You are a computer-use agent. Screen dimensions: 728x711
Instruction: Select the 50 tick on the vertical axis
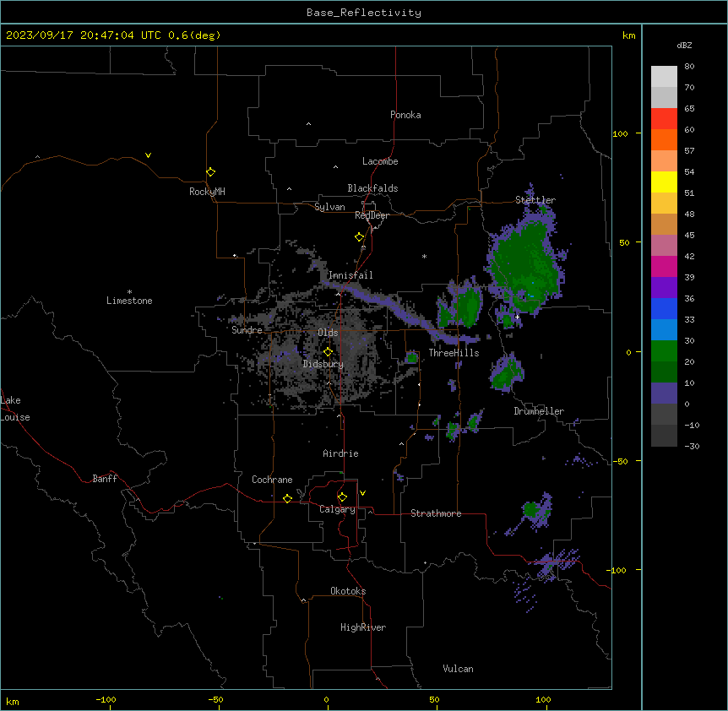pos(624,242)
